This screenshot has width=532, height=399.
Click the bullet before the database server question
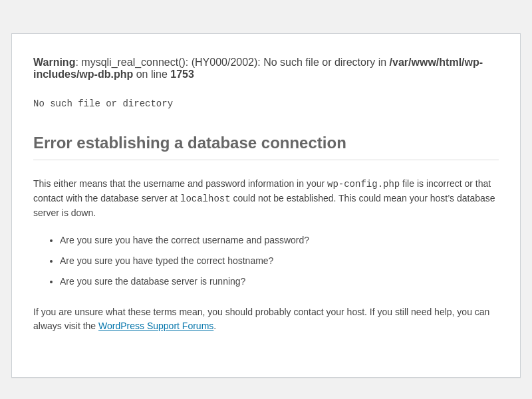coord(51,282)
